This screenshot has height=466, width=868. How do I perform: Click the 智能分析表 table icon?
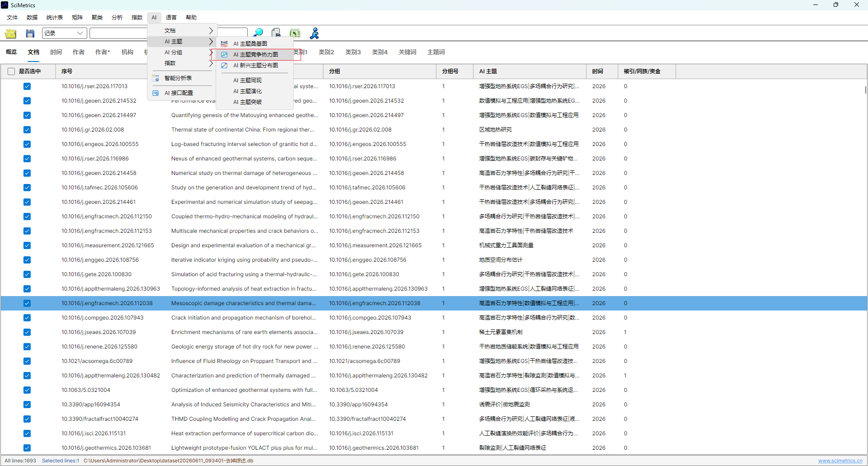click(x=156, y=78)
